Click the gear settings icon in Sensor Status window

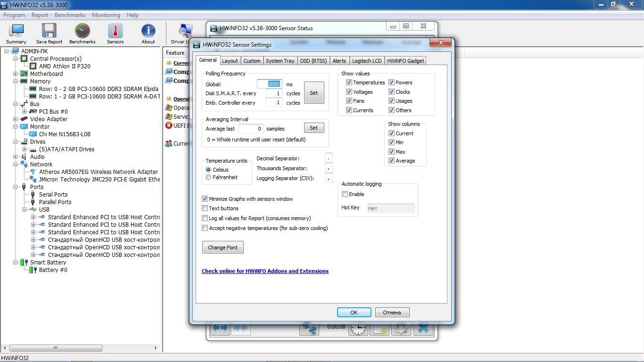tap(401, 329)
